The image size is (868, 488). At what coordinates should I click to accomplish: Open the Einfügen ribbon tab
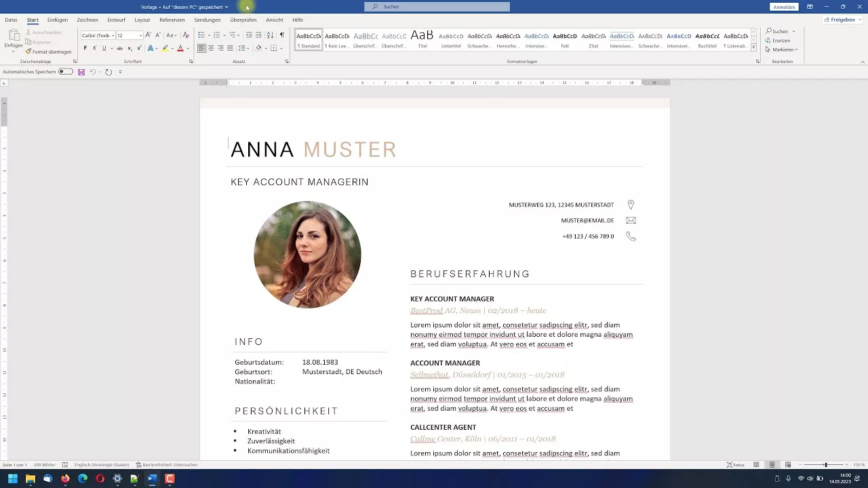[x=58, y=20]
